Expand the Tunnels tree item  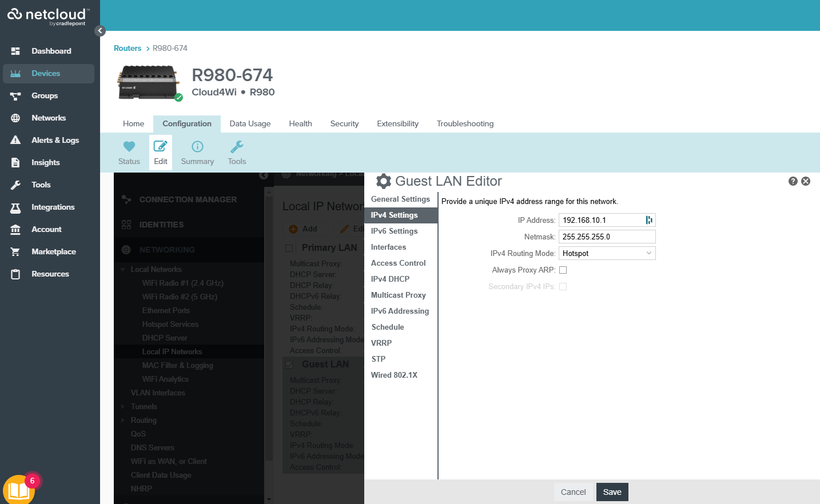point(123,407)
